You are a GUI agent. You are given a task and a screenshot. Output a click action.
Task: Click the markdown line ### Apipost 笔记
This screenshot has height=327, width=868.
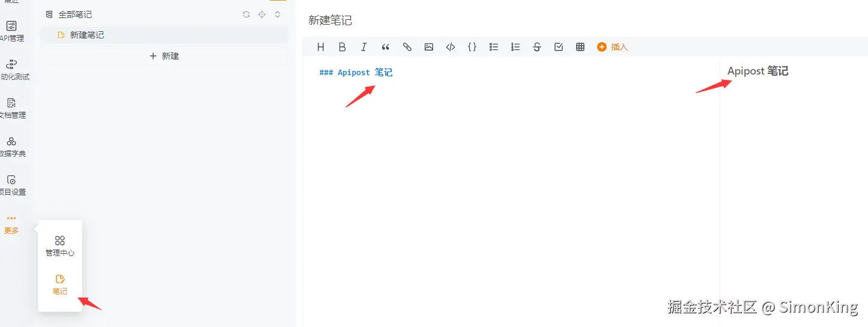point(356,72)
